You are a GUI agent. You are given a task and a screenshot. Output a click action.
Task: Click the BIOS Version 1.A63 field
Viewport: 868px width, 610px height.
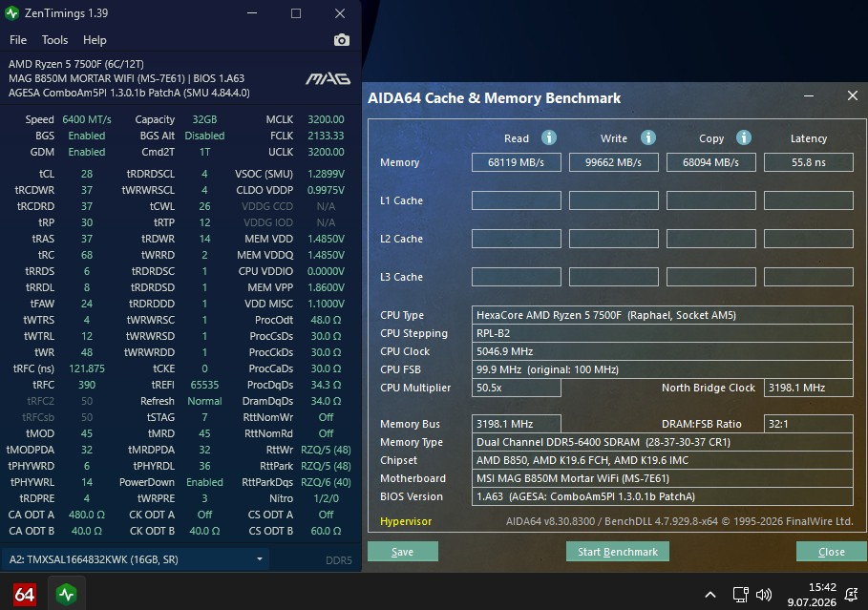click(x=662, y=496)
